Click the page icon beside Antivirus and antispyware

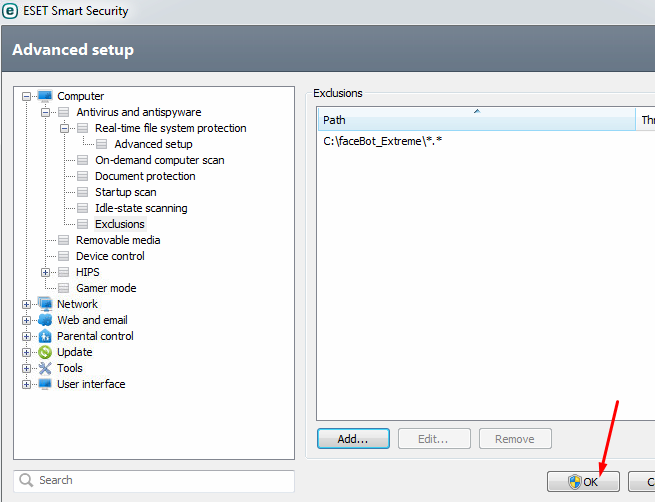coord(63,112)
